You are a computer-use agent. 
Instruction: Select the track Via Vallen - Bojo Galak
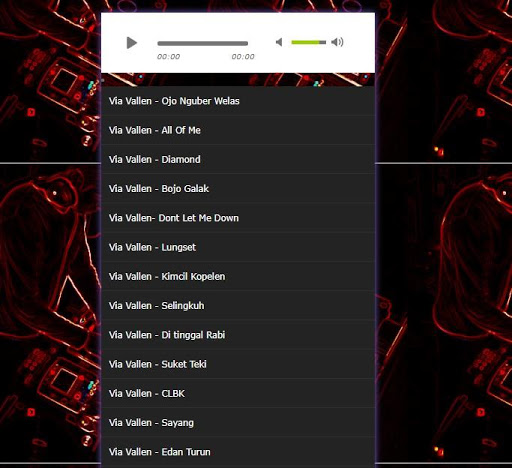pyautogui.click(x=238, y=189)
